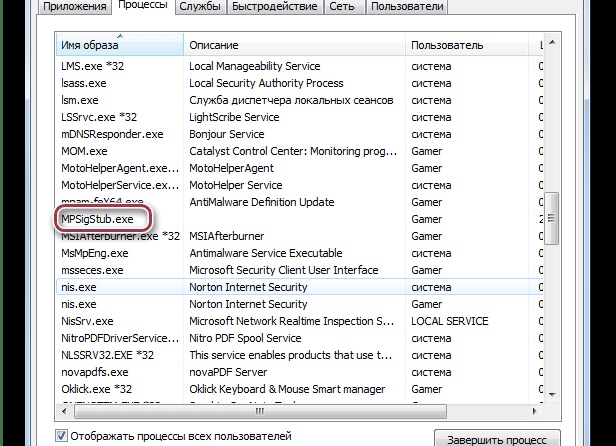Screen dimensions: 616x446
Task: Click Microsoft Security Client User Interface description
Action: point(284,270)
